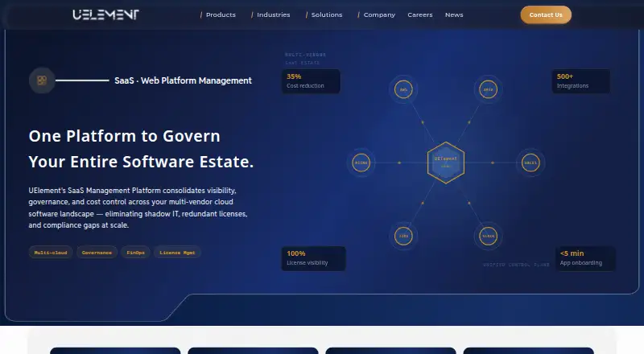Click the 500+ Integrations card
The width and height of the screenshot is (644, 354).
(580, 81)
